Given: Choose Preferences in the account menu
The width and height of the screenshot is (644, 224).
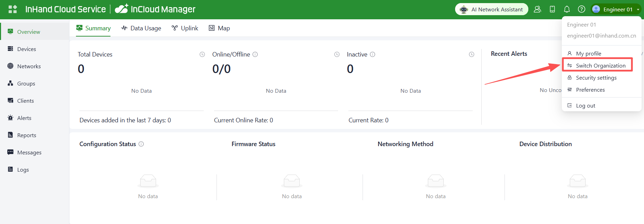Looking at the screenshot, I should tap(590, 90).
